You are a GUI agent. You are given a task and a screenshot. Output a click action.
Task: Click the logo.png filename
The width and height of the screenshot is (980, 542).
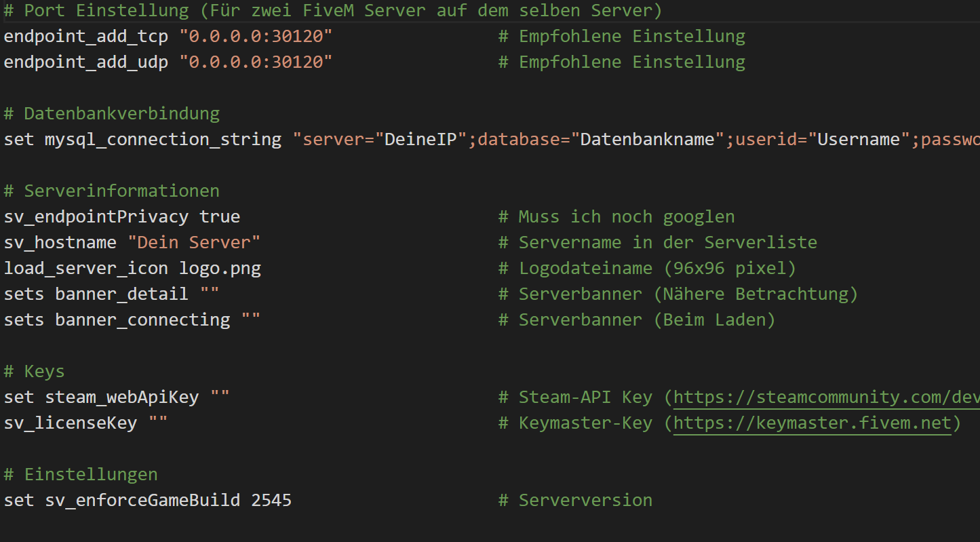tap(220, 269)
